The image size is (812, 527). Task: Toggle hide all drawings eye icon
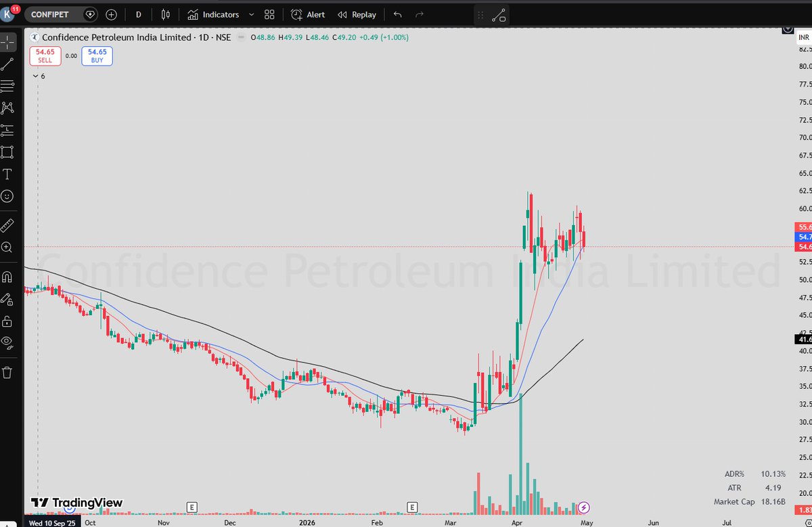7,342
